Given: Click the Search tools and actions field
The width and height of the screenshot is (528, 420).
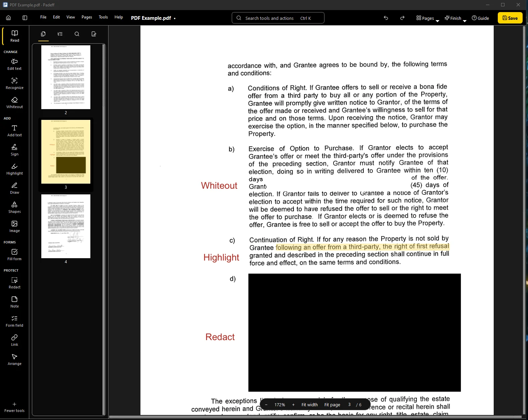Looking at the screenshot, I should click(278, 18).
